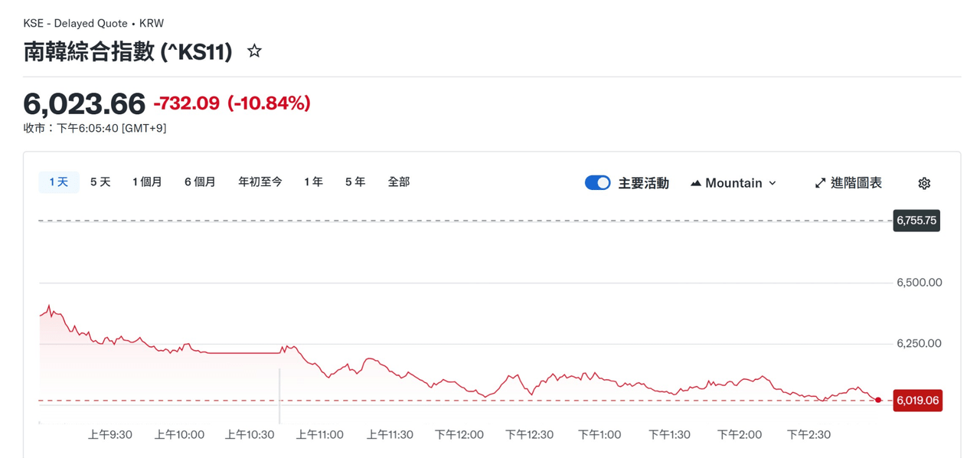Click the 6,755.75 previous close label

(916, 221)
